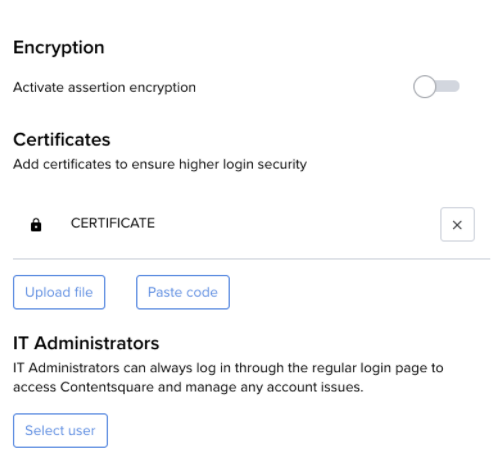502x468 pixels.
Task: Open the Paste code option
Action: coord(183,292)
